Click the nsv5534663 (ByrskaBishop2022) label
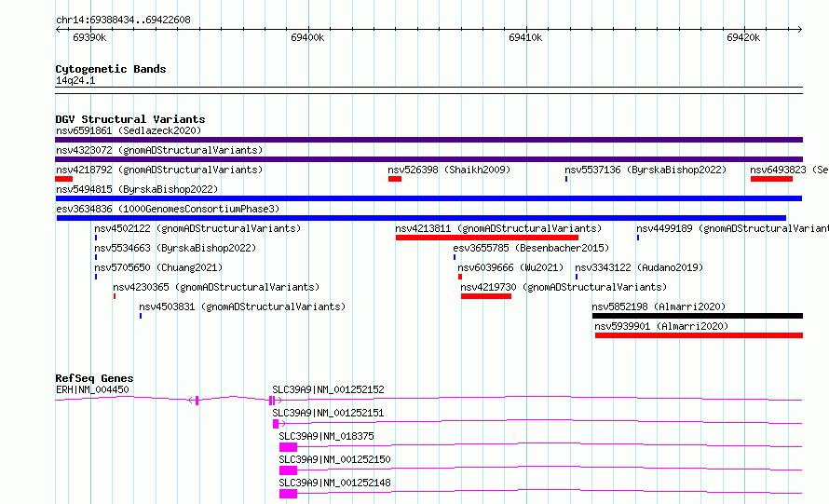Screen dimensions: 829x504 pos(175,248)
